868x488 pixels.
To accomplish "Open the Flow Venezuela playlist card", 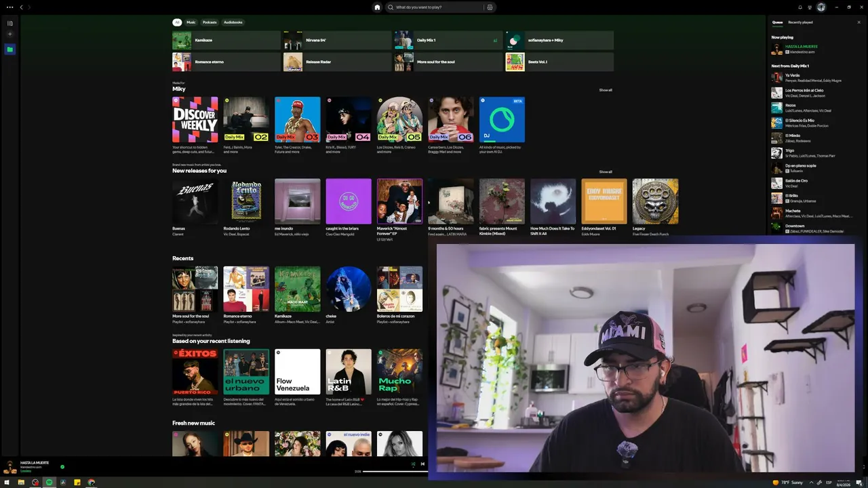I will (x=298, y=371).
